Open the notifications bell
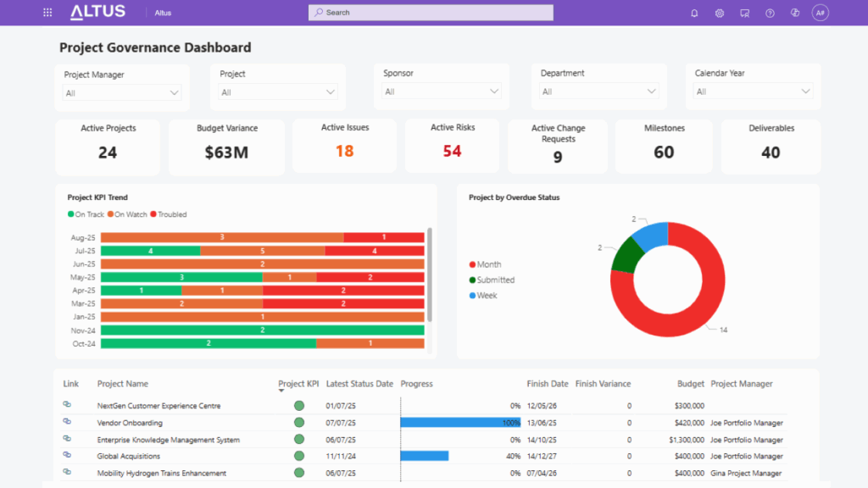 [693, 13]
